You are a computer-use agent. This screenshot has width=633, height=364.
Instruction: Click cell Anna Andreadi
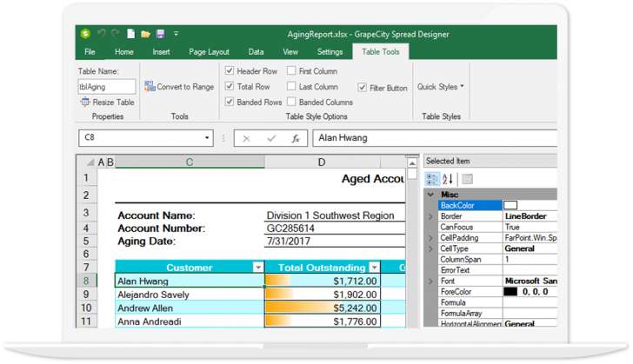(x=190, y=321)
